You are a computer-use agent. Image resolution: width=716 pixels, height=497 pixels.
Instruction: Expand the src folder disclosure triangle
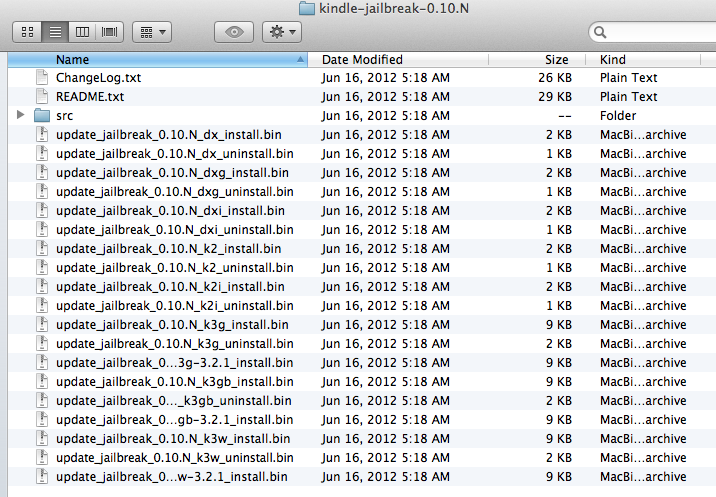(20, 115)
